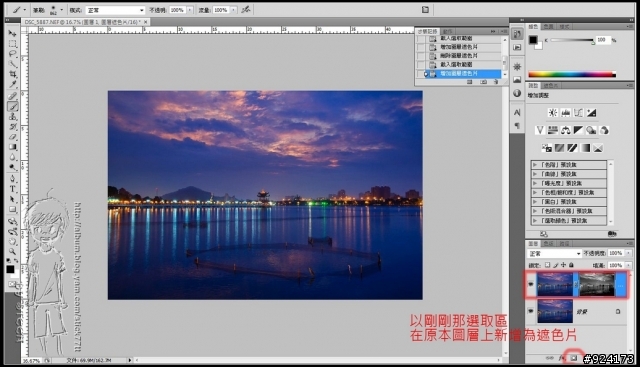Set history brush source on 刪除圖層遮色片 step
The width and height of the screenshot is (640, 367).
[x=420, y=56]
